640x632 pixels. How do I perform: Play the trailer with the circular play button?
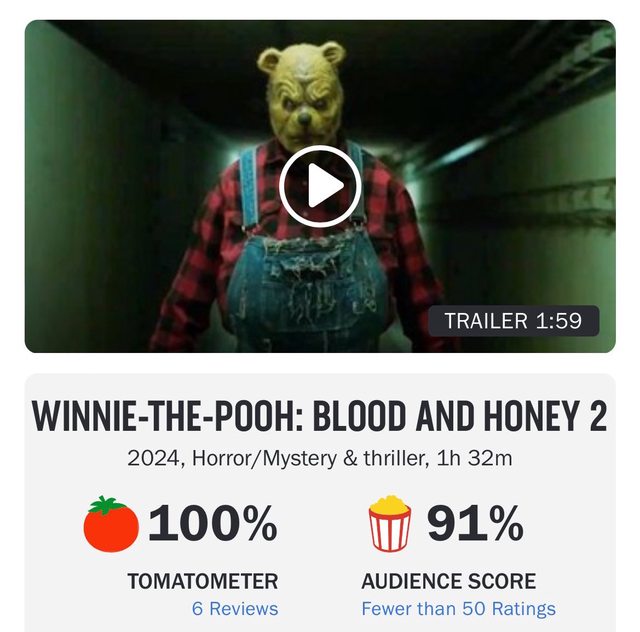tap(320, 186)
